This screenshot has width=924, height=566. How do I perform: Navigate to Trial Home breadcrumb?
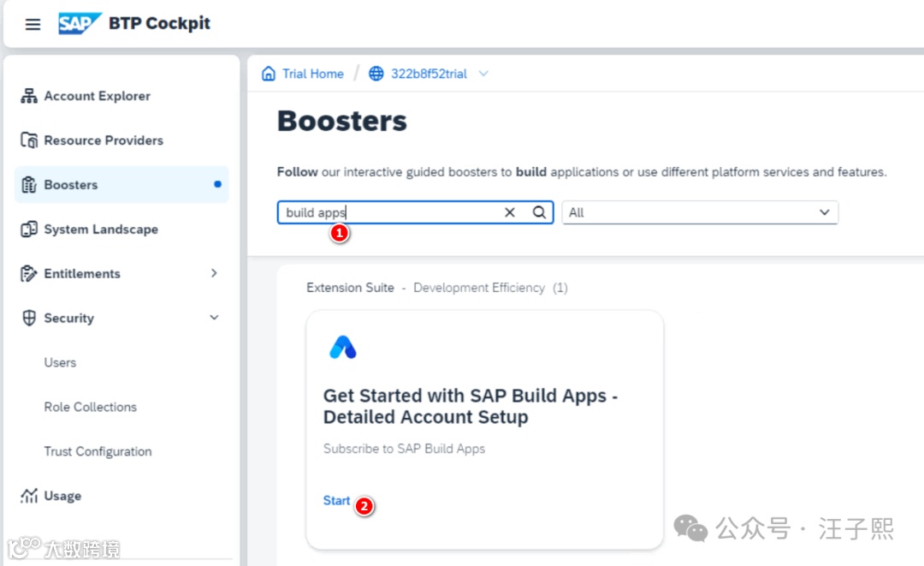coord(313,74)
